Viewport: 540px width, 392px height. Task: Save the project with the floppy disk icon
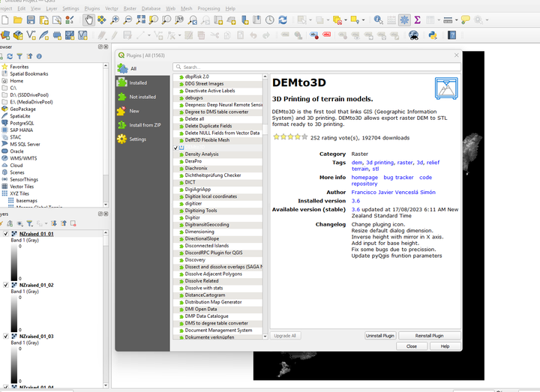[31, 20]
